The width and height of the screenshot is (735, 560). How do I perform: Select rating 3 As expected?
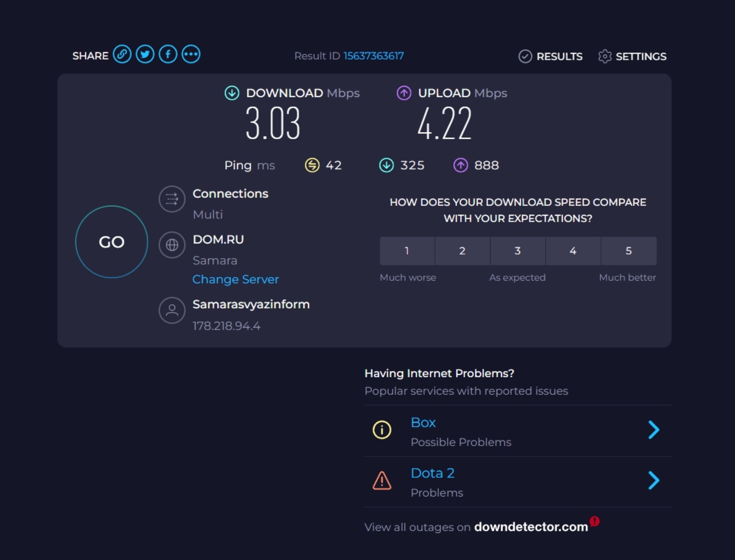click(x=517, y=251)
